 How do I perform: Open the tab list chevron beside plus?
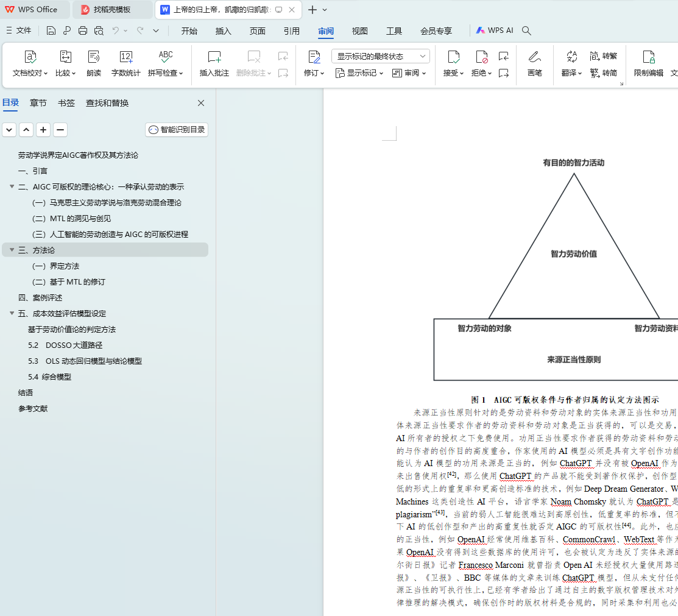pyautogui.click(x=325, y=10)
